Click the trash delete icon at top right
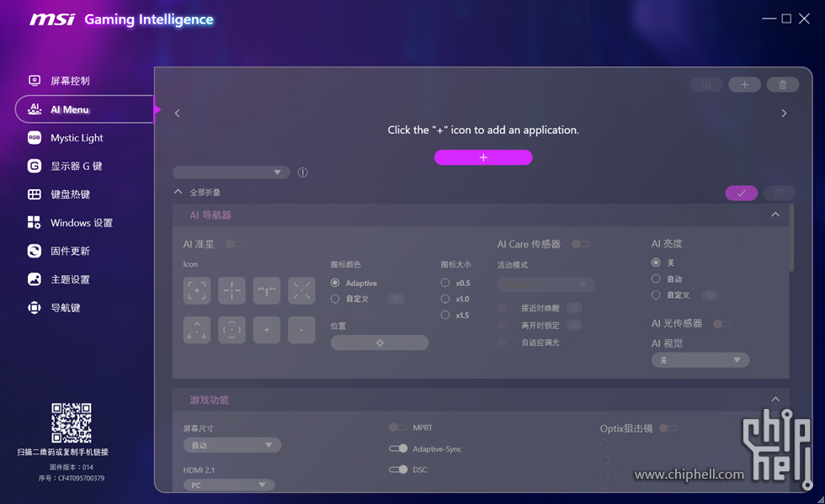Screen dimensions: 825x504 coord(782,85)
